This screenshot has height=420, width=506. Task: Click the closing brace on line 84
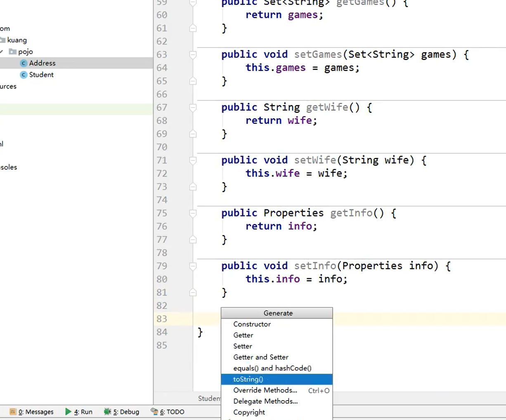pyautogui.click(x=200, y=332)
